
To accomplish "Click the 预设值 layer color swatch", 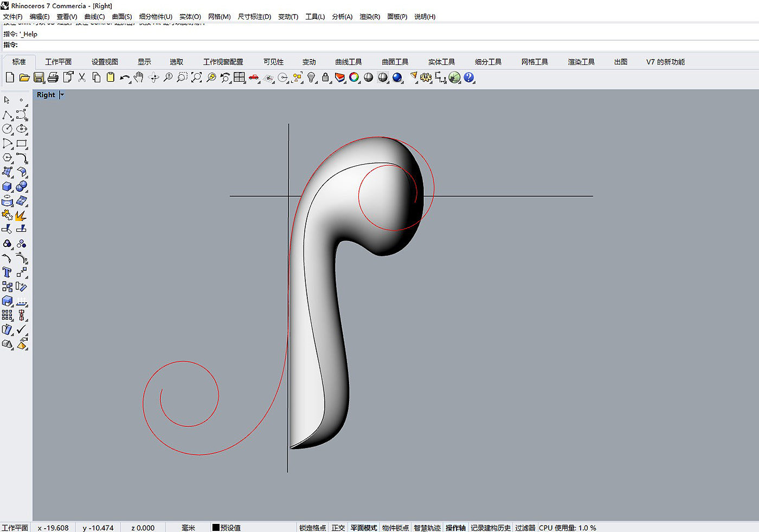I will (216, 528).
